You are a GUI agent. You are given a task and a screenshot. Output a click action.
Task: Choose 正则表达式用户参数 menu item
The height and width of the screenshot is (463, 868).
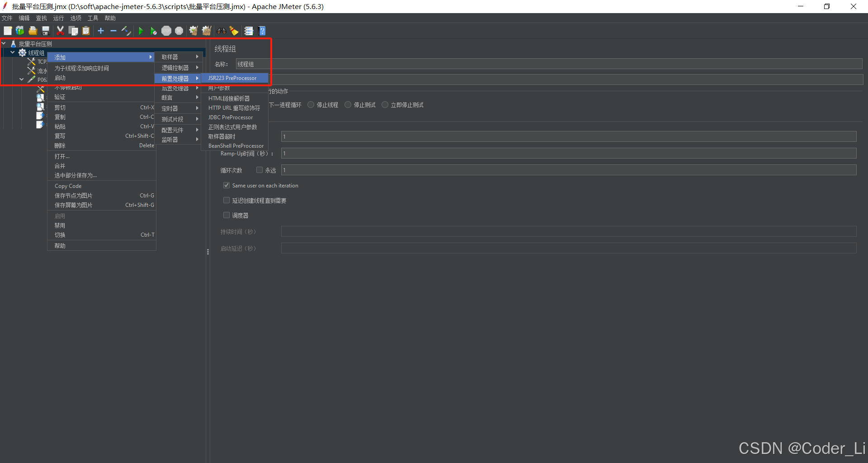[x=235, y=127]
